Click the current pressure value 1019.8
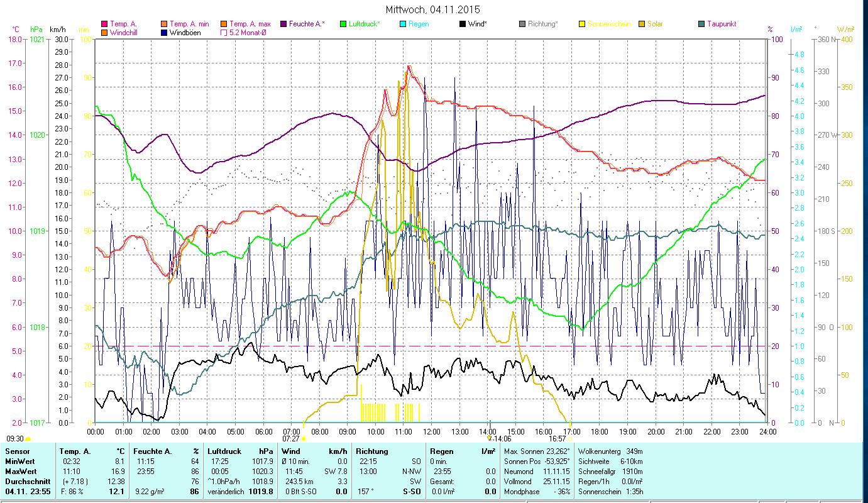The height and width of the screenshot is (503, 868). point(260,491)
